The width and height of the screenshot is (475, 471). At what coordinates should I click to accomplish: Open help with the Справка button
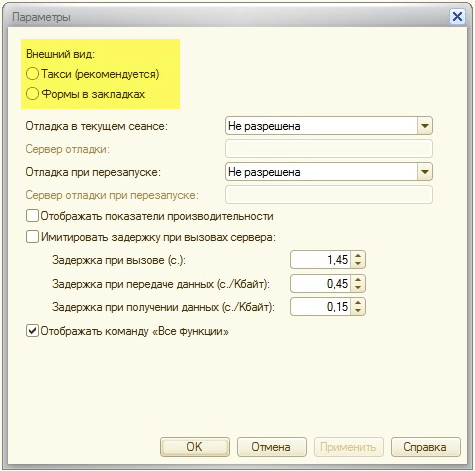tap(425, 447)
